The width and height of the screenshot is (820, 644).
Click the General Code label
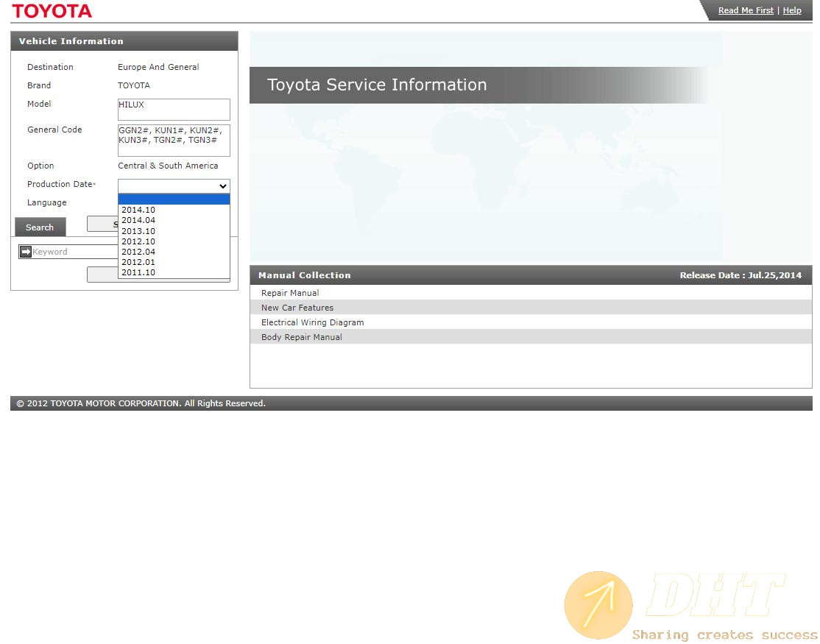[55, 130]
